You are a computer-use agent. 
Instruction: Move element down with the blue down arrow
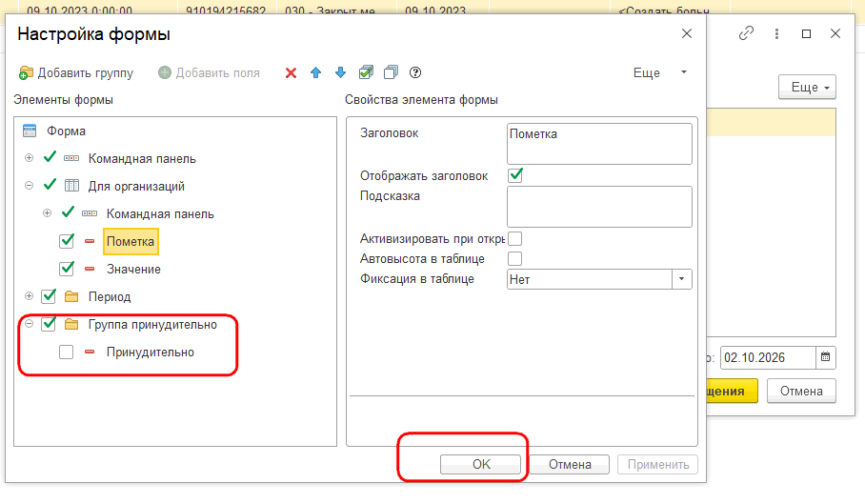pos(340,72)
